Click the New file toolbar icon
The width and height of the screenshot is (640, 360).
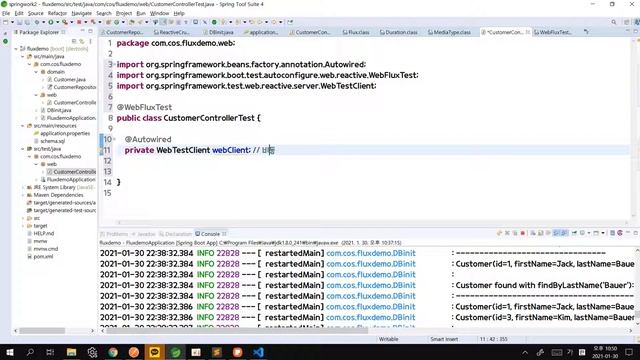pos(6,22)
